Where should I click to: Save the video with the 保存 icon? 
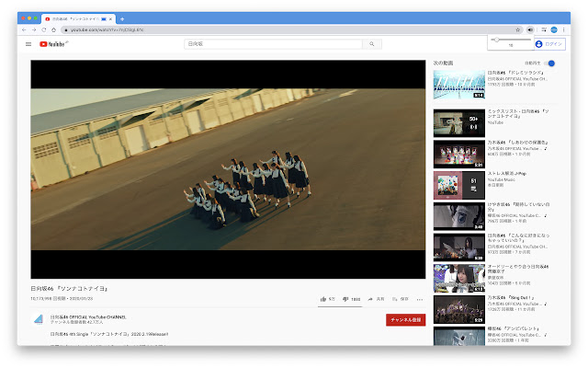(395, 299)
